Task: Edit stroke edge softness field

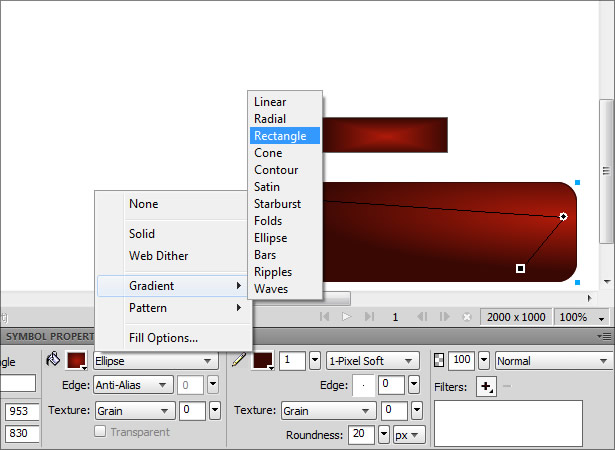Action: click(x=391, y=385)
